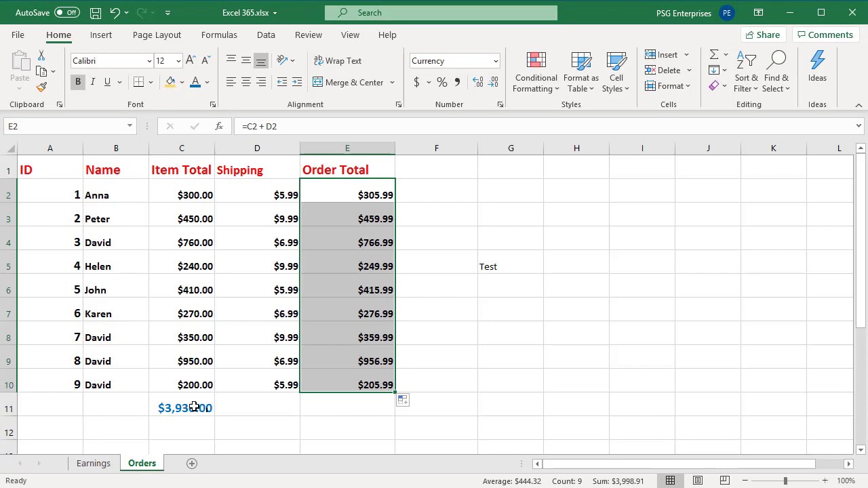Image resolution: width=868 pixels, height=488 pixels.
Task: Open Conditional Formatting dropdown
Action: (x=536, y=72)
